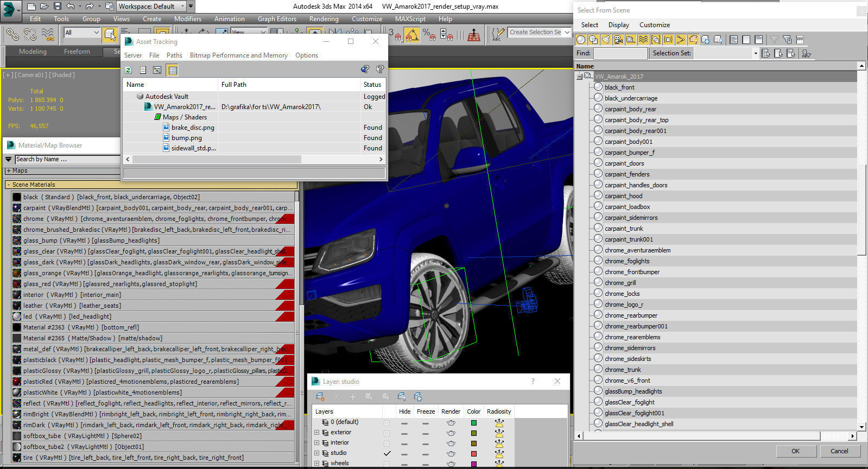Toggle Display Bone Objects filter icon

click(681, 40)
